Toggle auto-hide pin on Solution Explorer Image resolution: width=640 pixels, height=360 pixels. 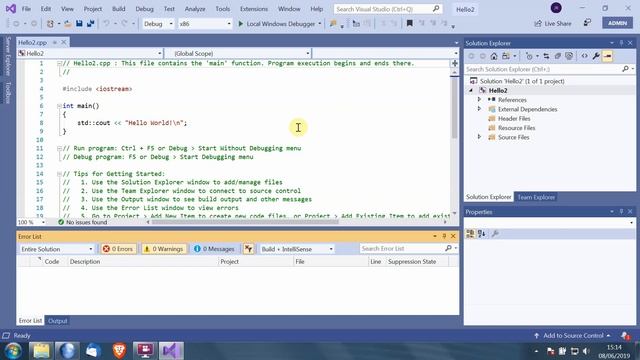tap(621, 43)
